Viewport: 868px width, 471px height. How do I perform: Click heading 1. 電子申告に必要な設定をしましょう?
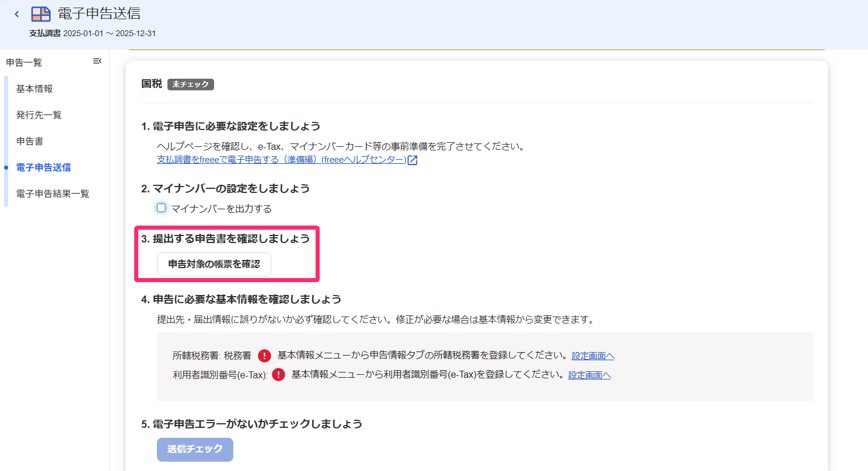230,126
